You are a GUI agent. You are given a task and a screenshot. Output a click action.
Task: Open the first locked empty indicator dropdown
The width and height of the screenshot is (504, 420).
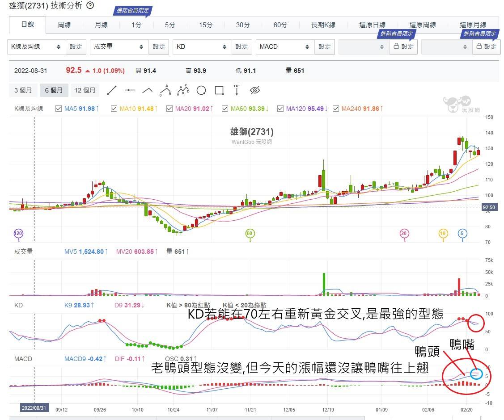tap(364, 47)
